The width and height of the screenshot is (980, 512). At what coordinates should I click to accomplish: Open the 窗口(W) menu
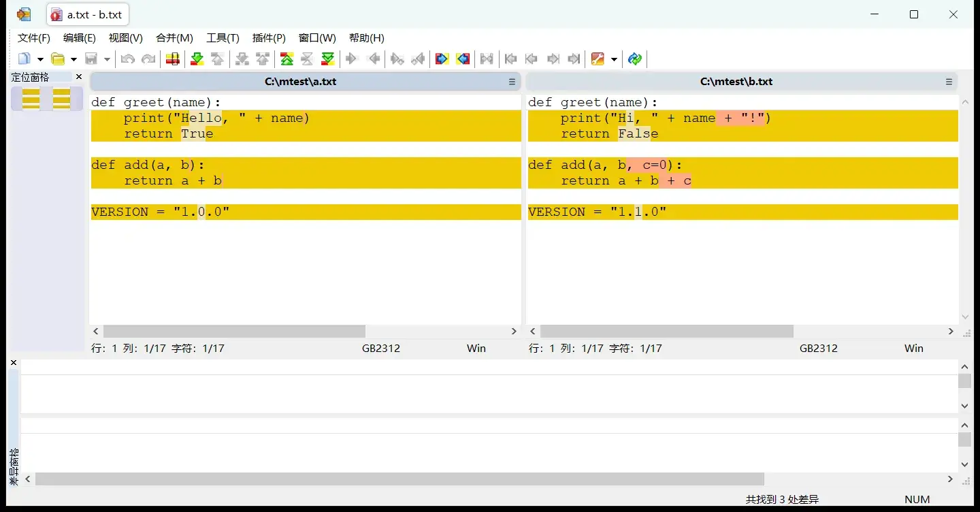(318, 38)
